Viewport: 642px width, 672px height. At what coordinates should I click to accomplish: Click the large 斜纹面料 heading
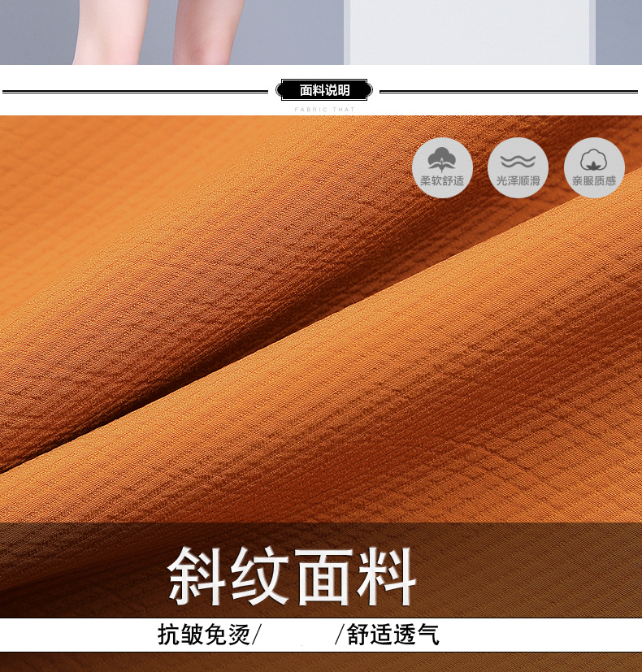click(x=292, y=575)
